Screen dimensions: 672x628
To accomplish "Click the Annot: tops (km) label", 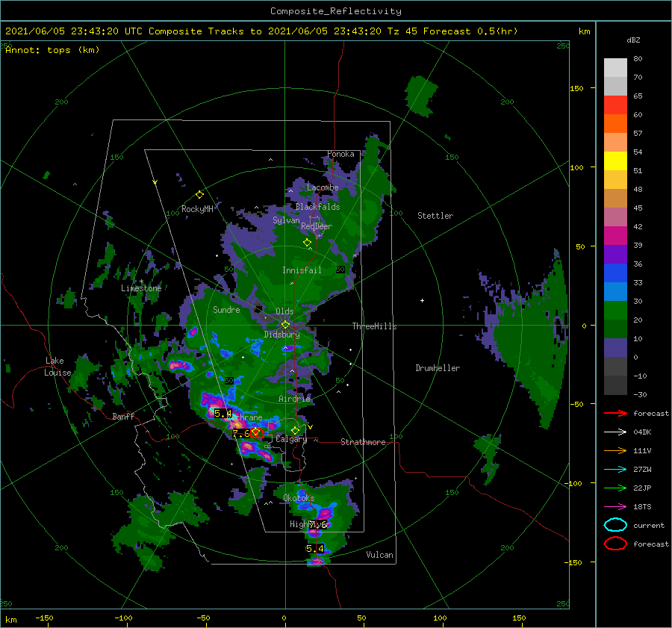I will tap(52, 50).
